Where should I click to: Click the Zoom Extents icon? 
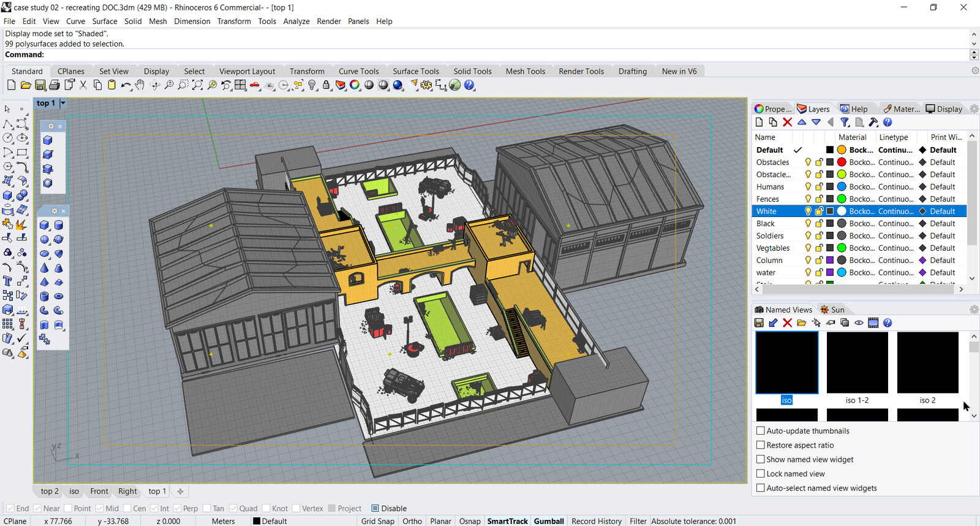tap(197, 85)
